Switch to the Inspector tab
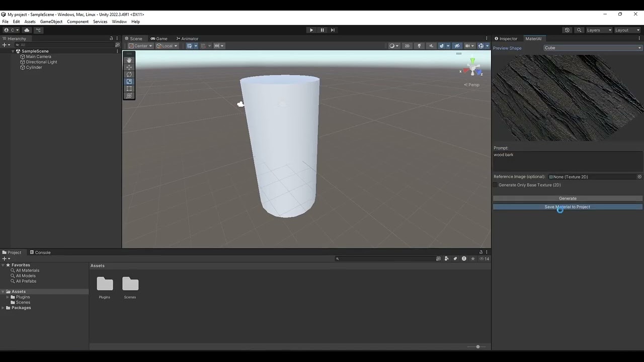 506,39
